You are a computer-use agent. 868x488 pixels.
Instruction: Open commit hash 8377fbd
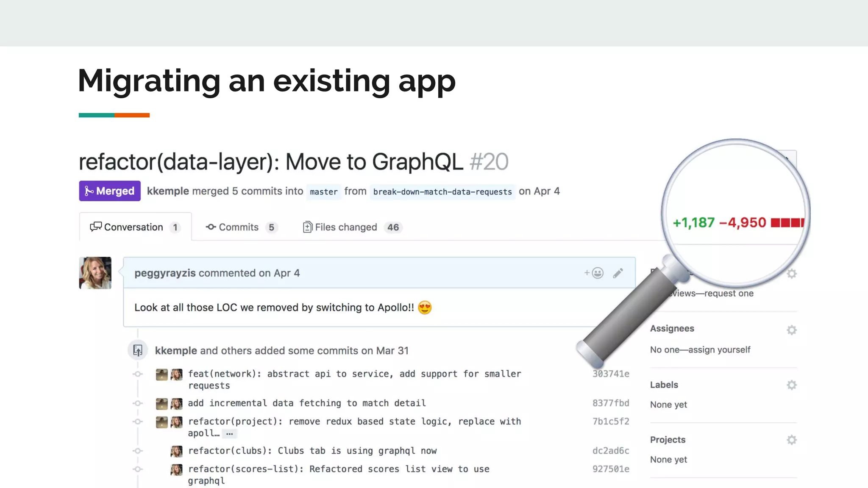pos(611,403)
